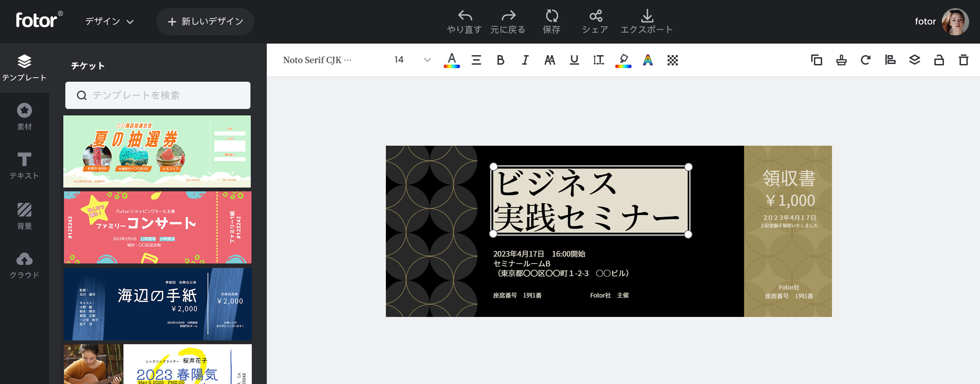Click the 新しいデザイン button
The image size is (980, 384).
pos(206,22)
